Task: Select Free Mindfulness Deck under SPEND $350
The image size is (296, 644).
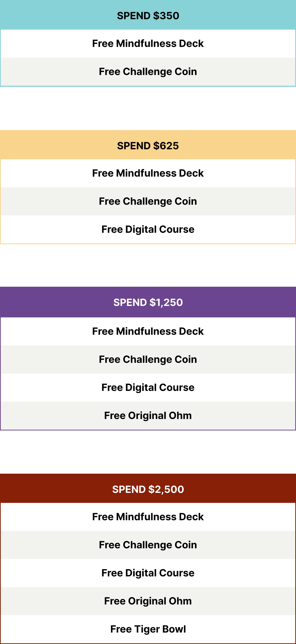Action: [148, 43]
